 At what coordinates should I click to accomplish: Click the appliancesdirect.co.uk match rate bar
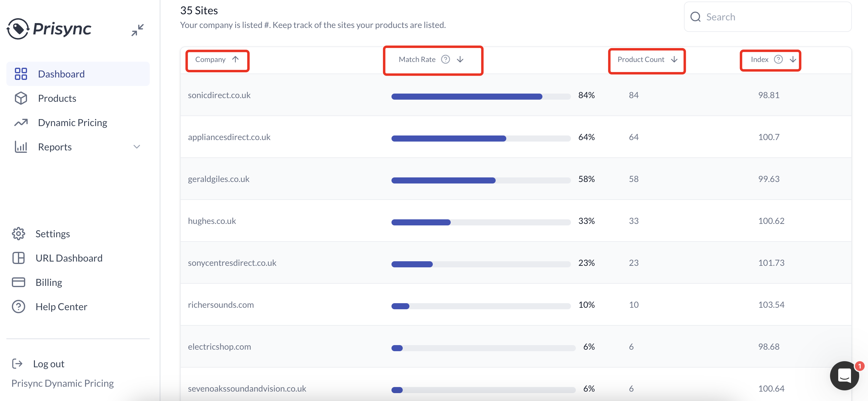click(x=481, y=138)
